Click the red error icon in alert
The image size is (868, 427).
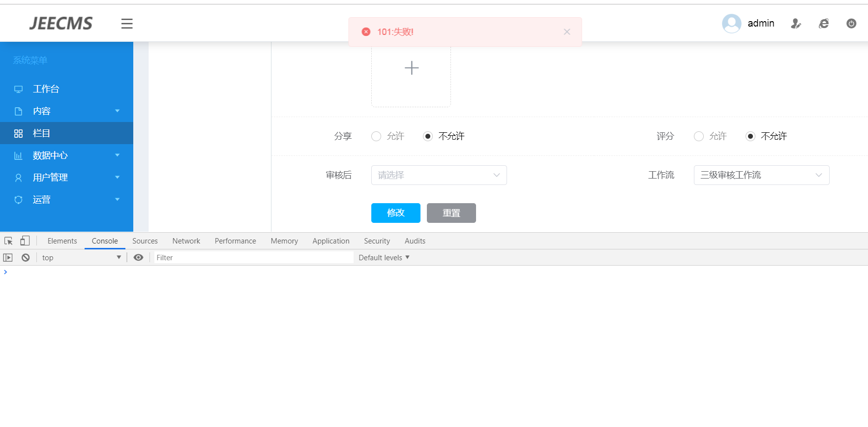click(366, 32)
